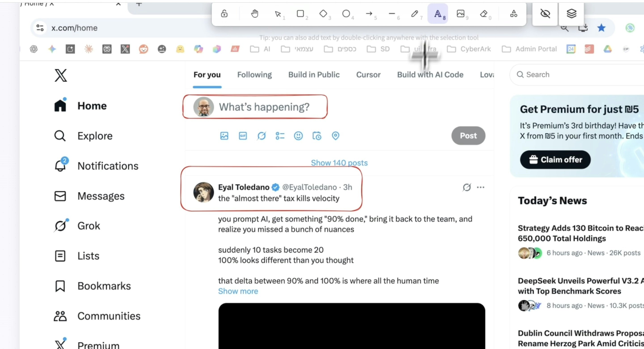Select the Arrow drawing tool
The height and width of the screenshot is (349, 644).
(x=369, y=13)
